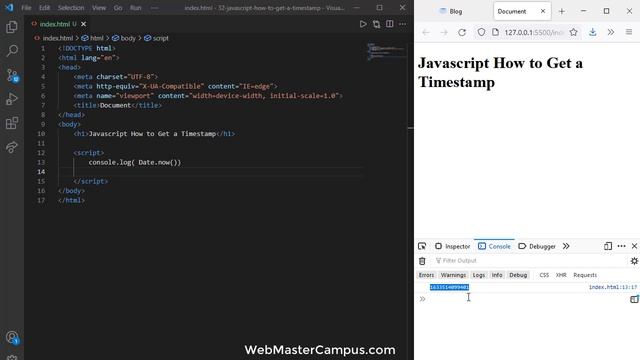Open the Accounts menu in VS Code
This screenshot has width=640, height=360.
pyautogui.click(x=12, y=337)
